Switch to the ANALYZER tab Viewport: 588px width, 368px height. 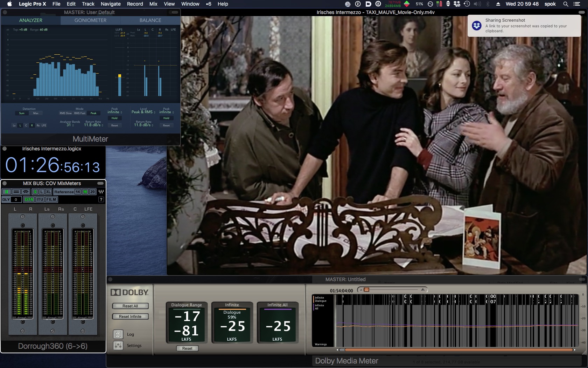[x=31, y=20]
